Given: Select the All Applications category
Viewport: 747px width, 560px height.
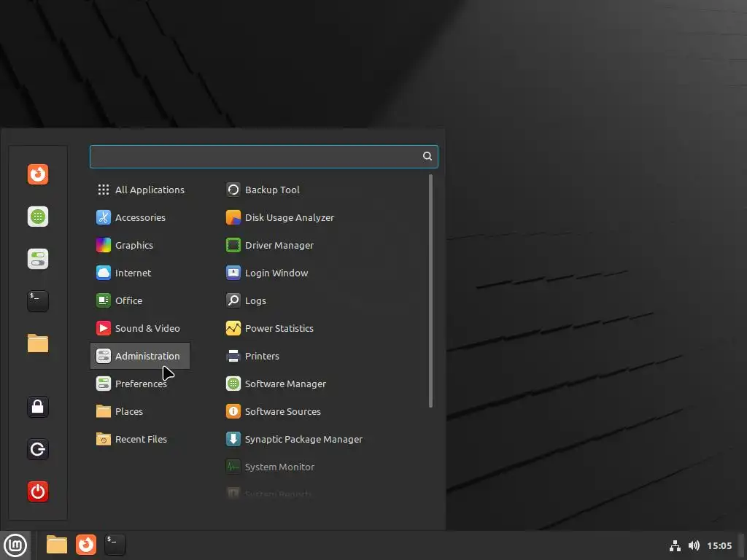Looking at the screenshot, I should (140, 190).
